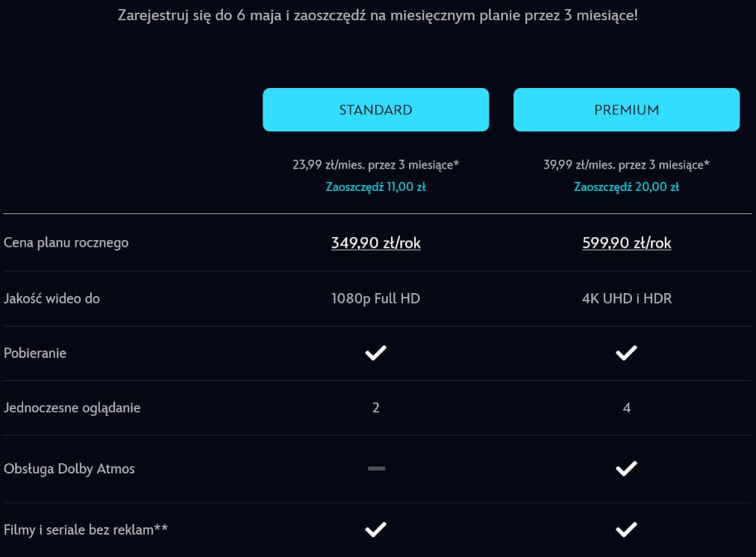756x557 pixels.
Task: Click the 'Cena planu rocznego' row label
Action: coord(66,243)
